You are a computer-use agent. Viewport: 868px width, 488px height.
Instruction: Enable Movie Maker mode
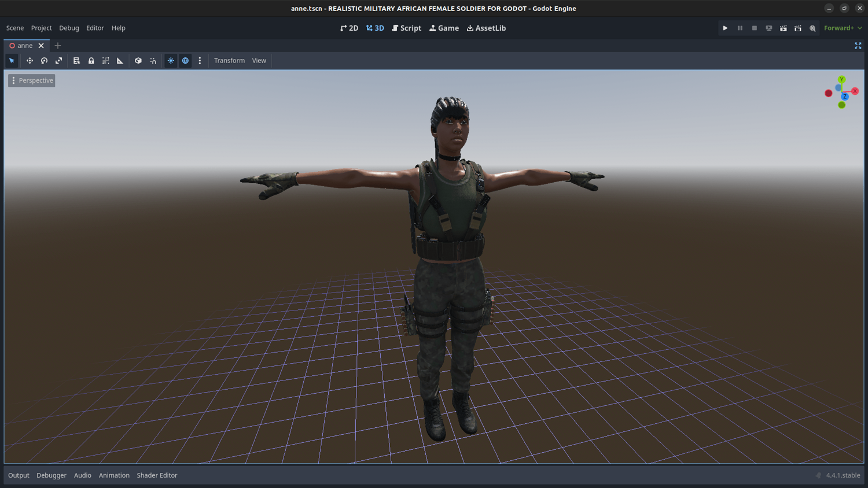812,28
